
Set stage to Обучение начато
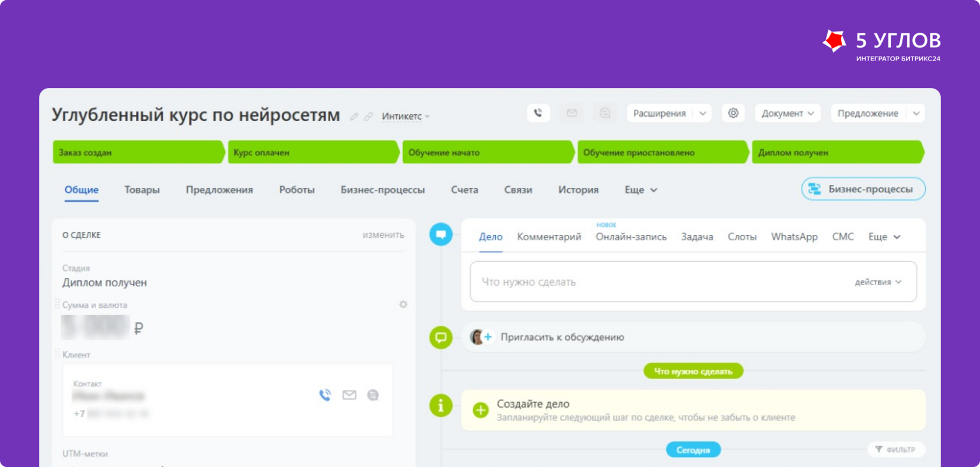pos(488,152)
